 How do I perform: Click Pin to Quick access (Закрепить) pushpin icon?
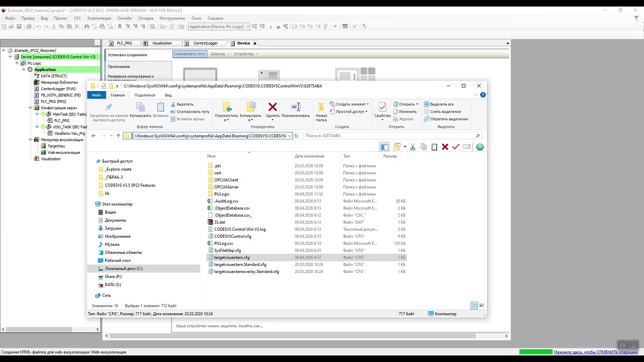click(109, 107)
